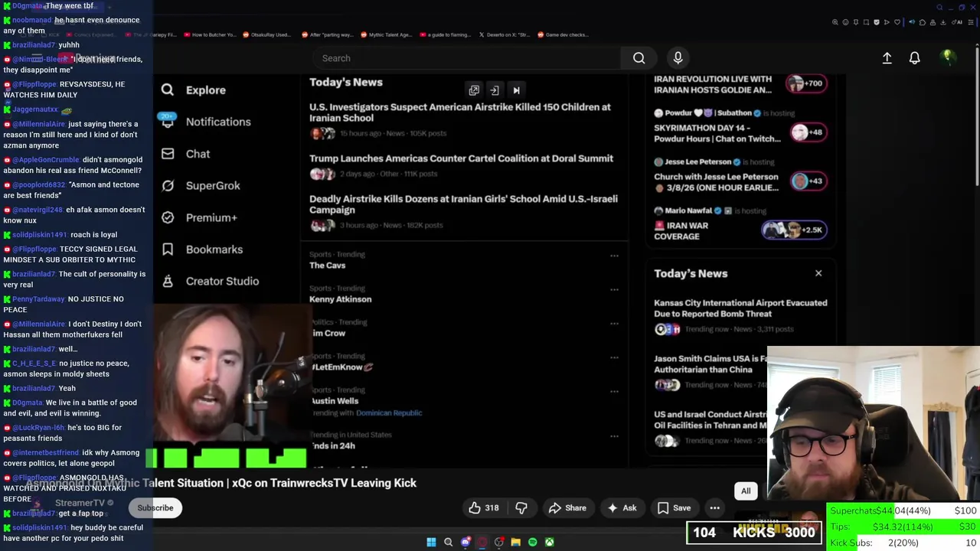
Task: Open more options for Jim Crow trend
Action: point(614,324)
